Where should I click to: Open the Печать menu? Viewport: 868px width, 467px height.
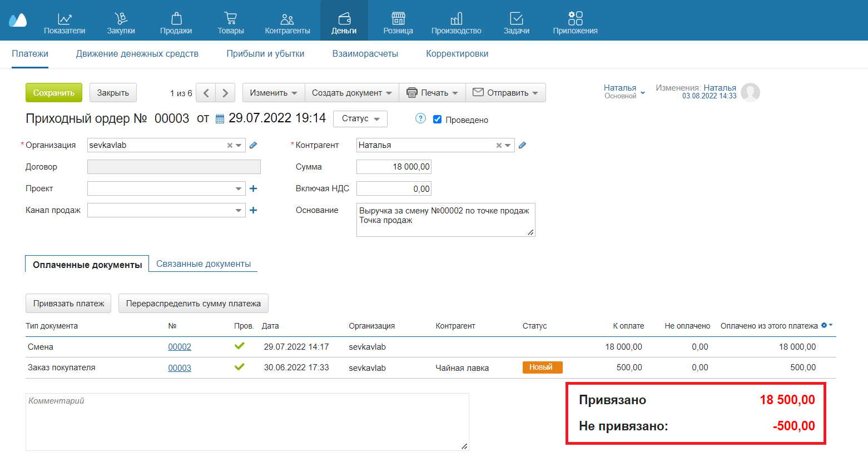[x=432, y=93]
